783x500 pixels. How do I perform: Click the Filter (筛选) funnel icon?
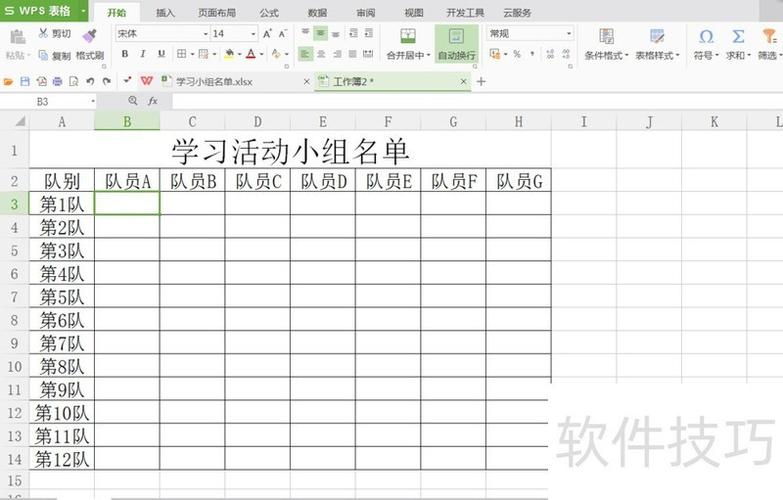[x=769, y=36]
